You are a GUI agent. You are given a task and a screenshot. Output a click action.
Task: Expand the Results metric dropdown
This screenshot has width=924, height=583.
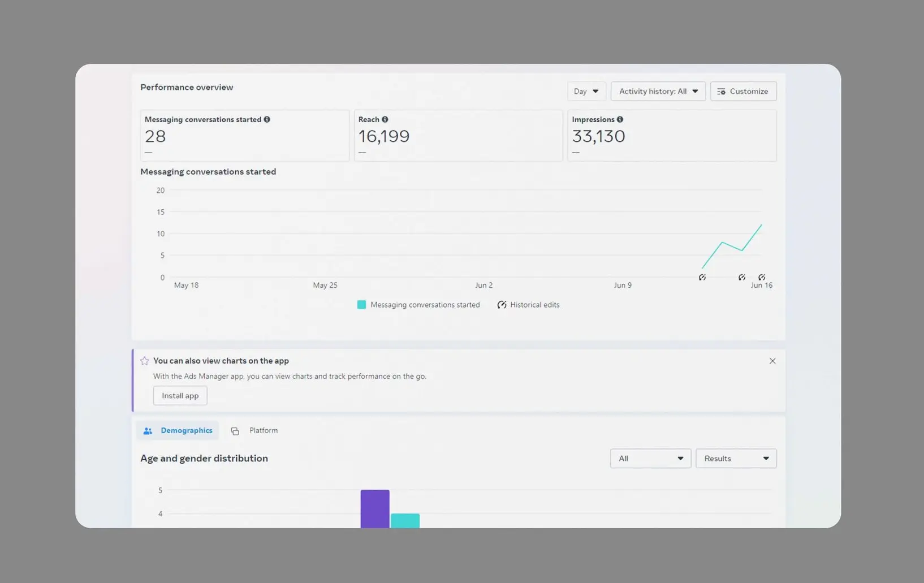pyautogui.click(x=736, y=459)
